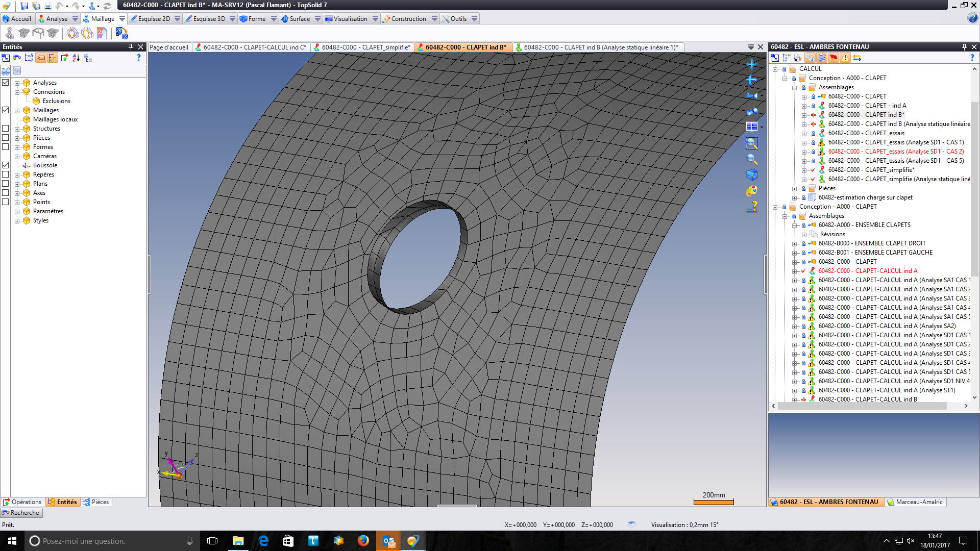Screen dimensions: 980x551
Task: Collapse the CALCUL project folder
Action: 775,69
